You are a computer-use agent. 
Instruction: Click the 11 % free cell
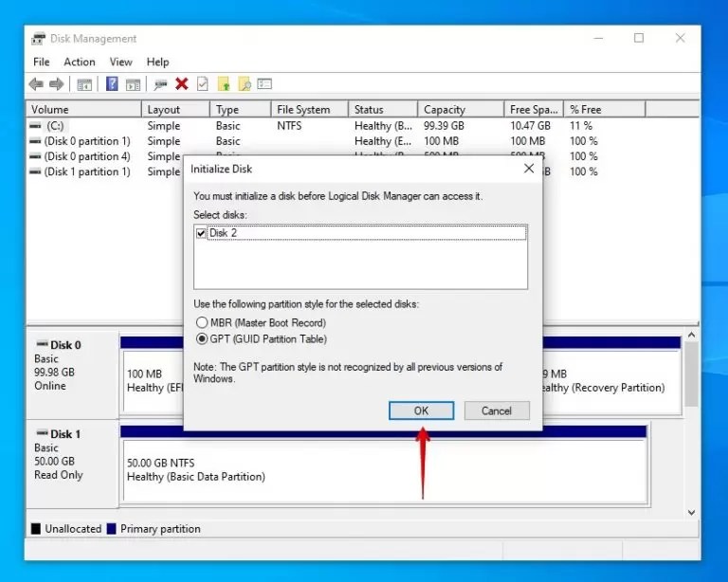(x=581, y=126)
